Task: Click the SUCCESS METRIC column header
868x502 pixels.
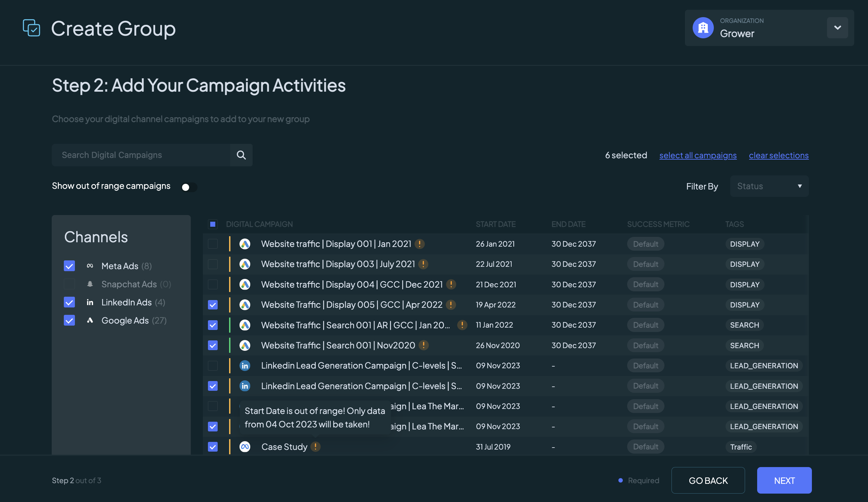Action: coord(658,224)
